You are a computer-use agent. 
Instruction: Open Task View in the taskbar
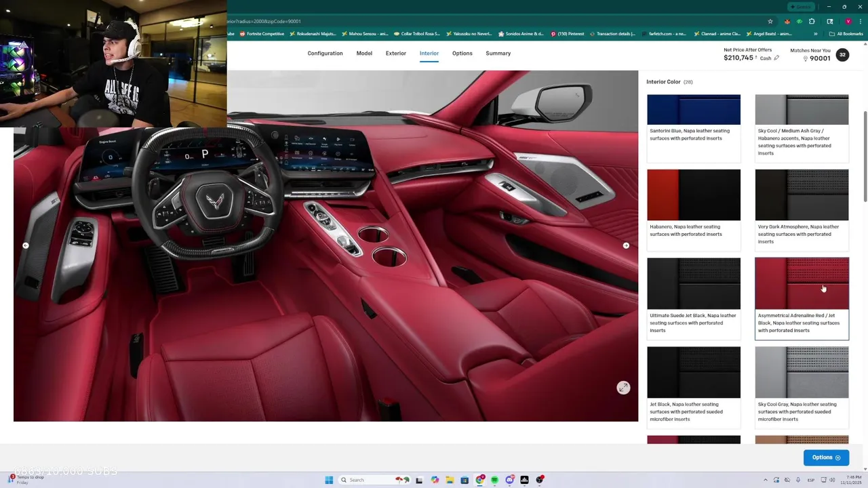point(420,480)
